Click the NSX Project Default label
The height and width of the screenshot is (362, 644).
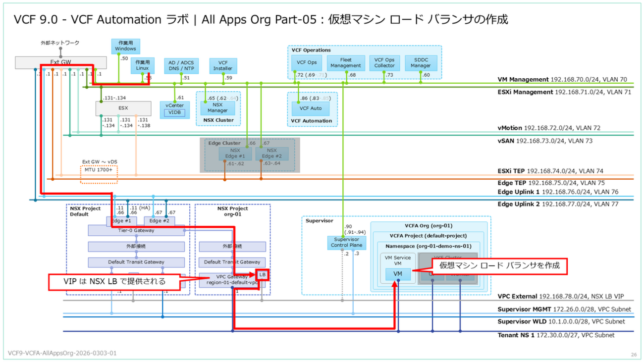[x=85, y=211]
